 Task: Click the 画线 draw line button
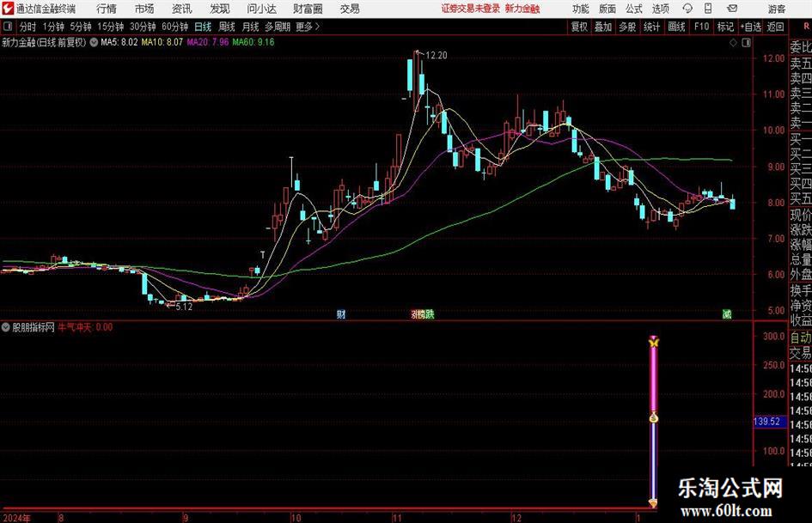(x=677, y=27)
